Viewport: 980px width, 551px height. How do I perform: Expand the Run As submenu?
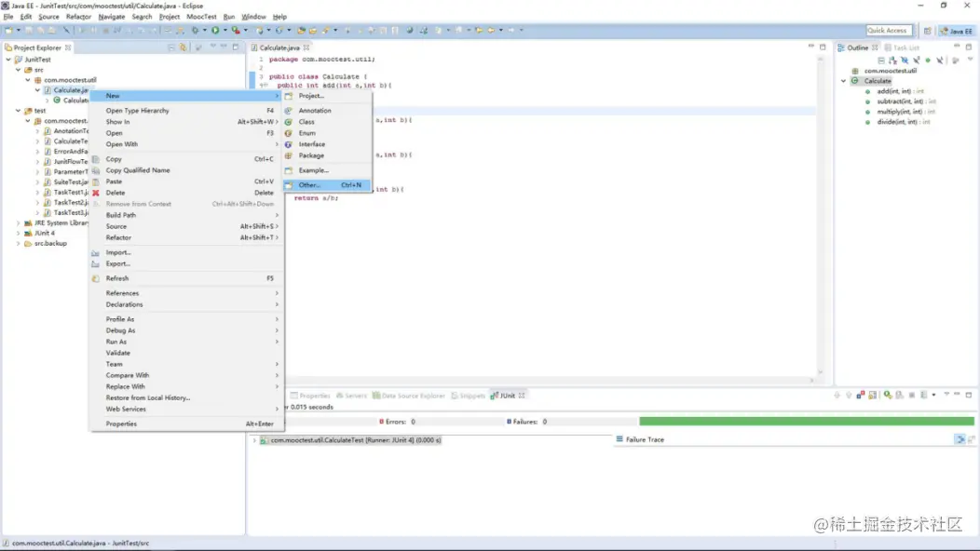186,342
